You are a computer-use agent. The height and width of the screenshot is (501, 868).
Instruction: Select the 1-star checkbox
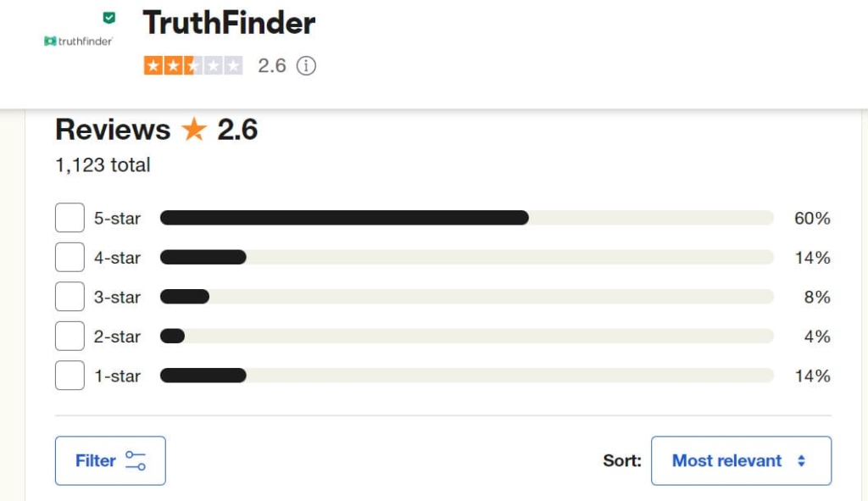coord(70,376)
